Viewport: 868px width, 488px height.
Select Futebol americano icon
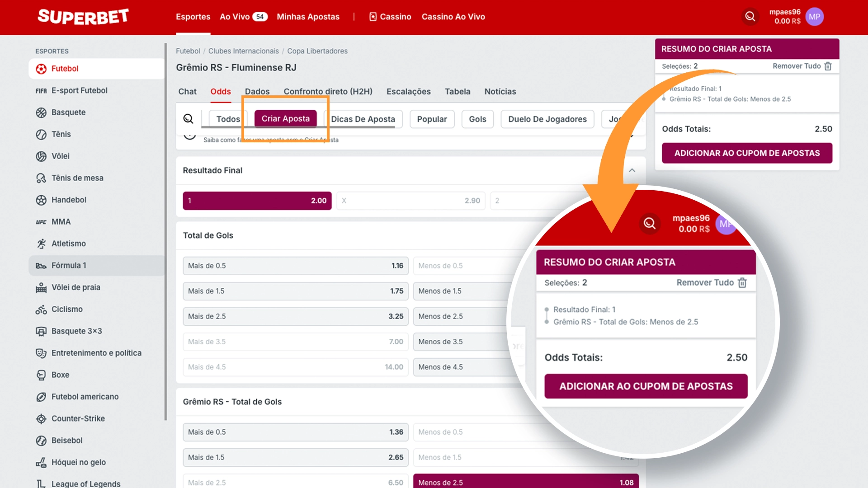[41, 397]
